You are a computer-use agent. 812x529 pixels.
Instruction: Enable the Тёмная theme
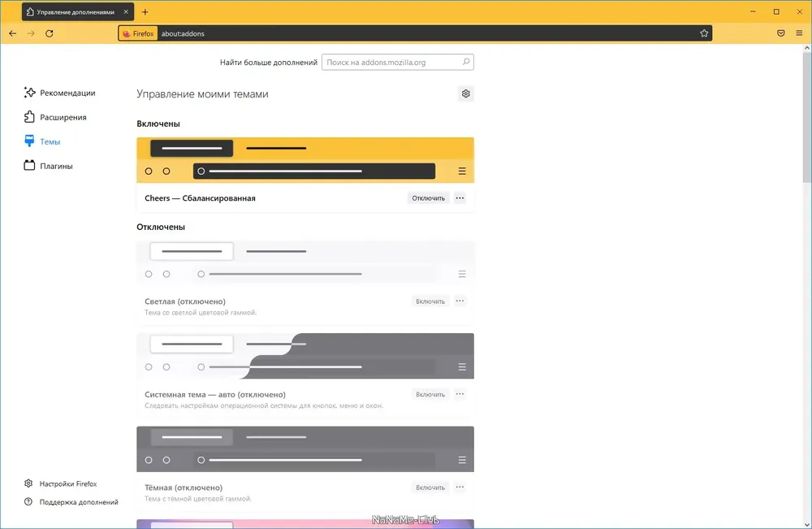coord(430,488)
